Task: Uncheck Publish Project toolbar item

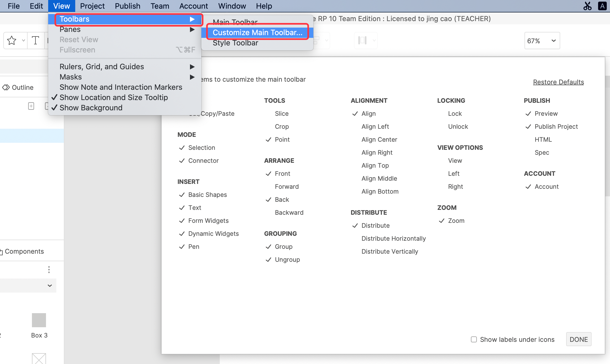Action: (556, 127)
